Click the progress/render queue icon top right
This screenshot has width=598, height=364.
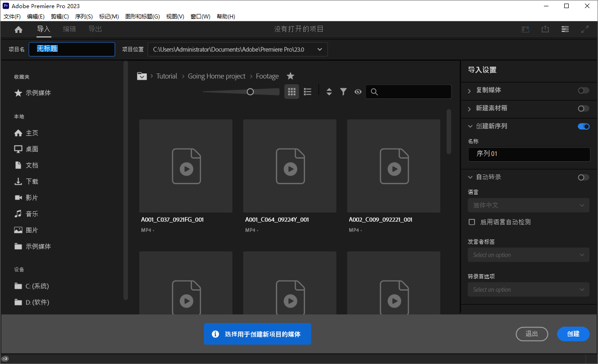pos(525,29)
